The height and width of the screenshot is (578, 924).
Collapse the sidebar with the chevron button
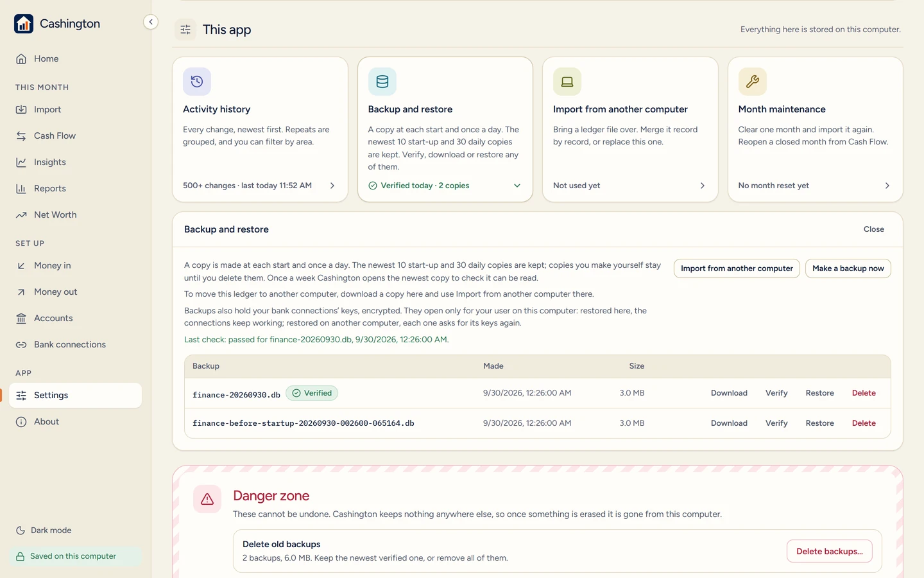point(151,22)
